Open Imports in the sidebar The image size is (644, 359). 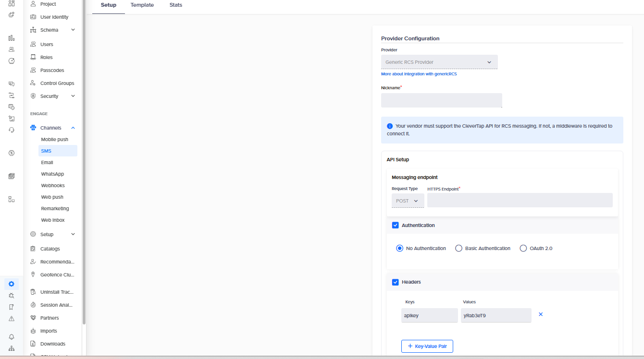click(x=49, y=331)
